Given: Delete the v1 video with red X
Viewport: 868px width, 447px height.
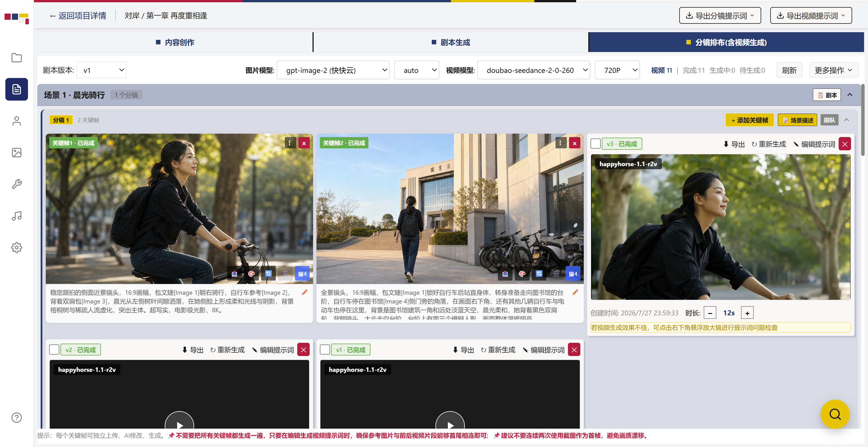Looking at the screenshot, I should pyautogui.click(x=574, y=350).
